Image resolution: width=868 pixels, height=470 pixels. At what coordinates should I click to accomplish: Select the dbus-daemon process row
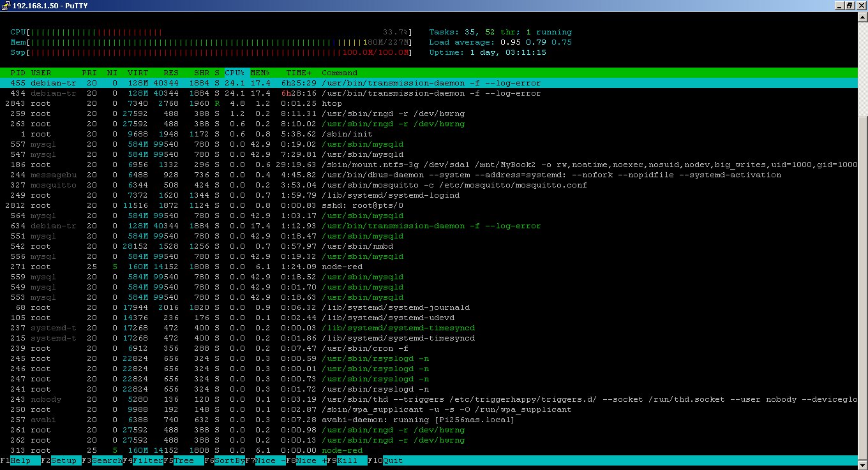429,175
